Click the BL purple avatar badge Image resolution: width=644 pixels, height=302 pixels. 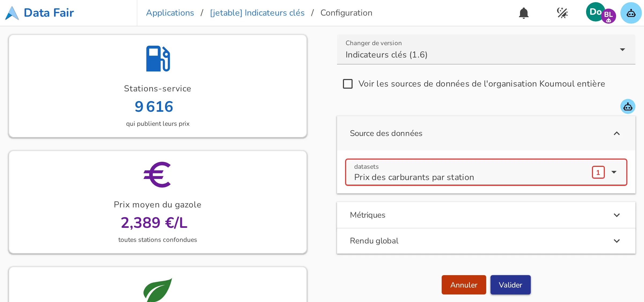pos(609,16)
